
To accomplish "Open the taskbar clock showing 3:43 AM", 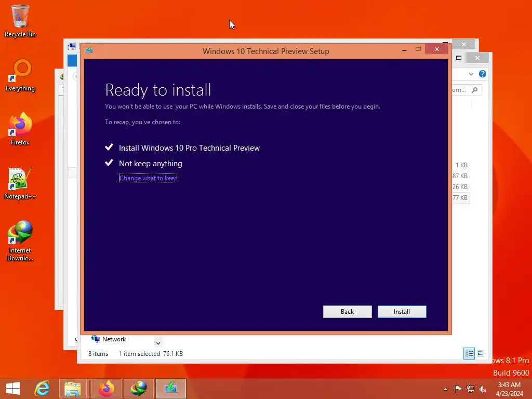I will coord(509,389).
